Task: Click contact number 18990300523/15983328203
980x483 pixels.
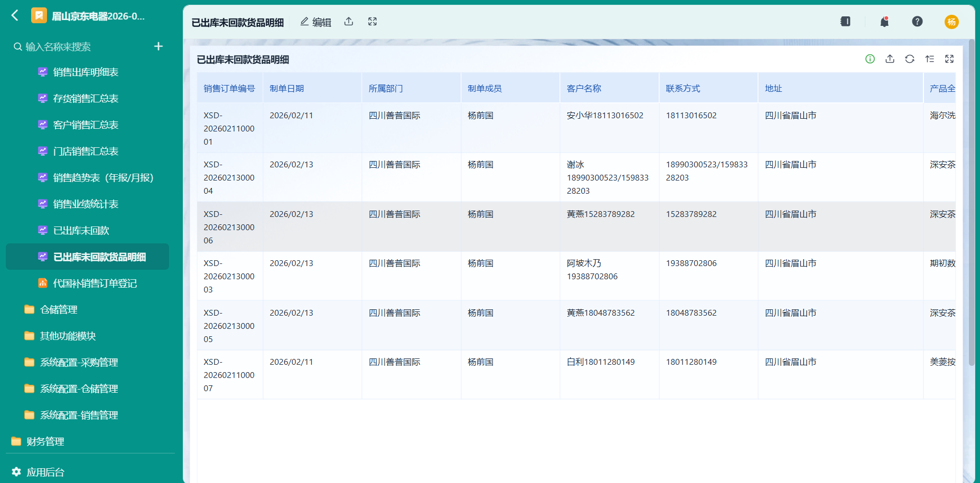Action: click(x=707, y=171)
